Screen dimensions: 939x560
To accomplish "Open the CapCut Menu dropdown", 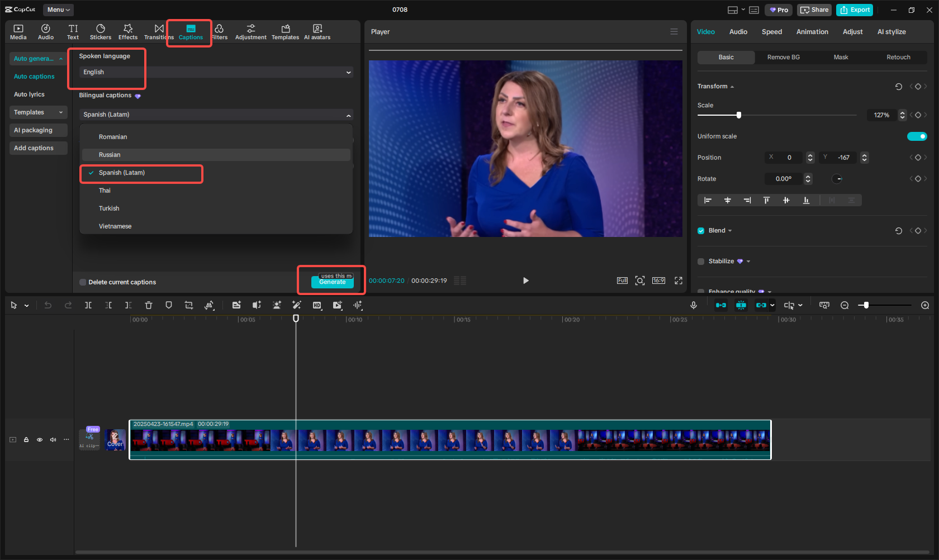I will (x=58, y=10).
